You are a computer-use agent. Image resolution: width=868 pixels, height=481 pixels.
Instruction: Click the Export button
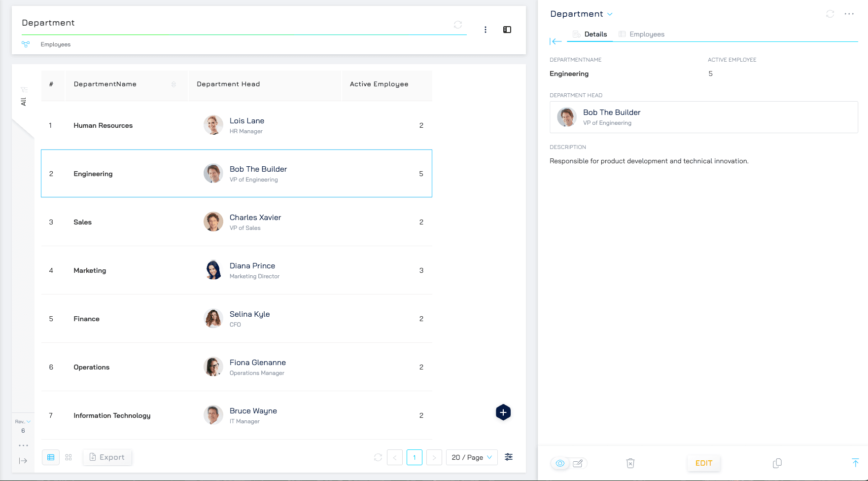(107, 457)
